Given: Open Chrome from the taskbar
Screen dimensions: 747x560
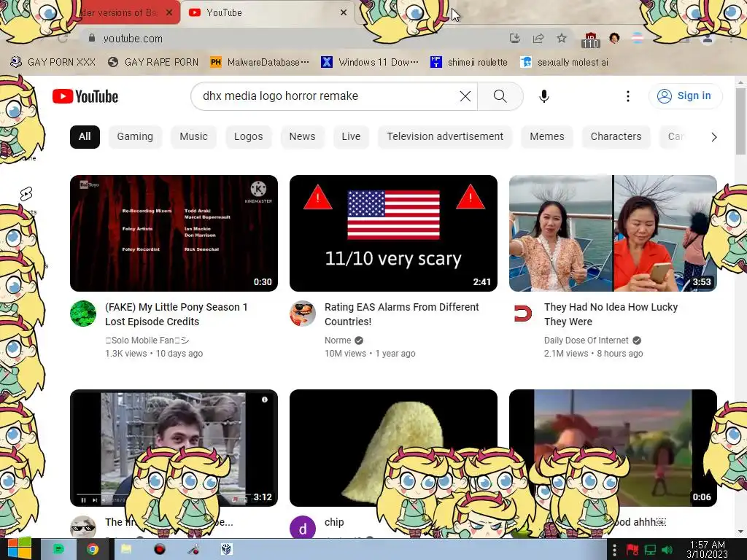Looking at the screenshot, I should tap(93, 550).
